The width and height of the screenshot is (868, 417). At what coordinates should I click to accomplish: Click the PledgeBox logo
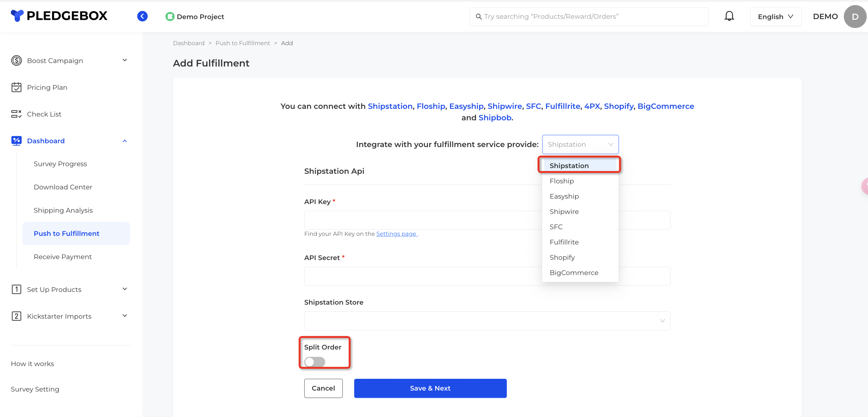[x=59, y=16]
